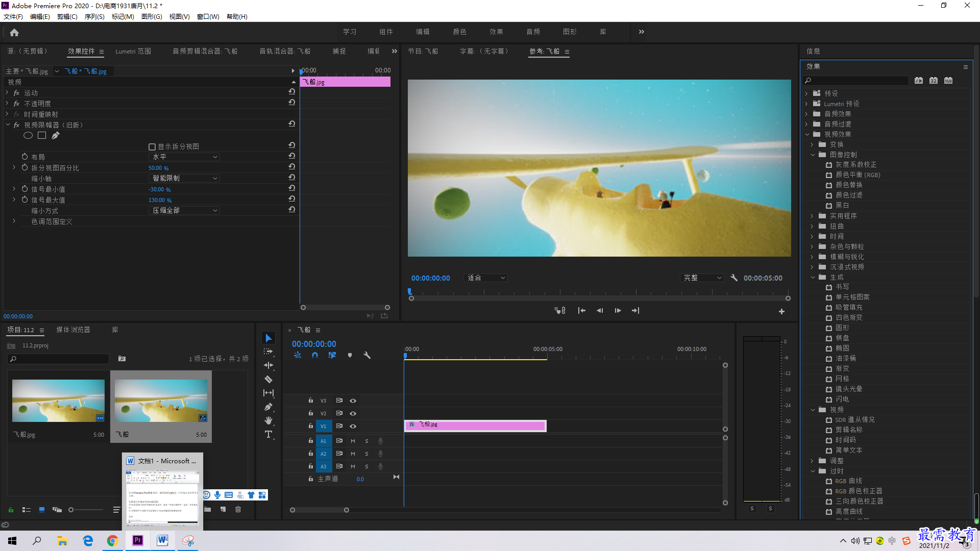Switch to the Lumetri 范围 tab
This screenshot has width=980, height=551.
(x=133, y=51)
